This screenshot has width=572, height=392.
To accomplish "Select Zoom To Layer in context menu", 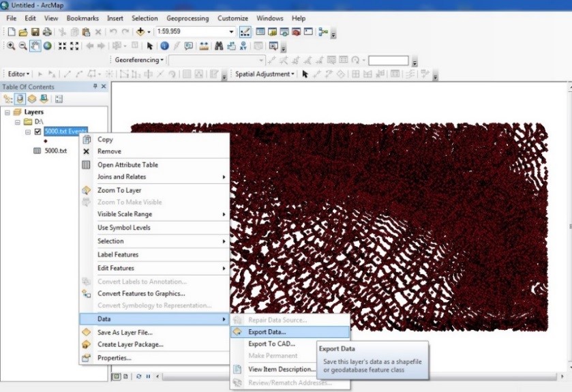I will click(x=154, y=190).
